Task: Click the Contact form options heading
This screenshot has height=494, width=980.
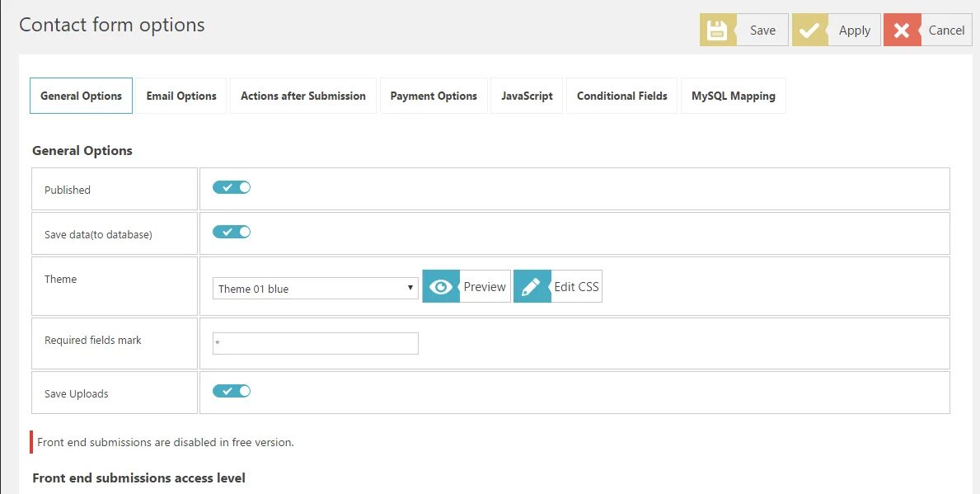Action: coord(112,25)
